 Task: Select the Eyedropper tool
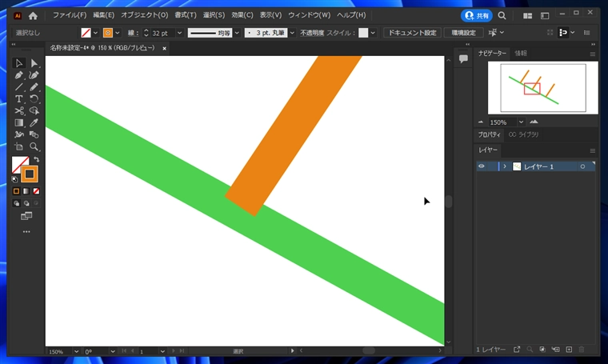[x=34, y=123]
